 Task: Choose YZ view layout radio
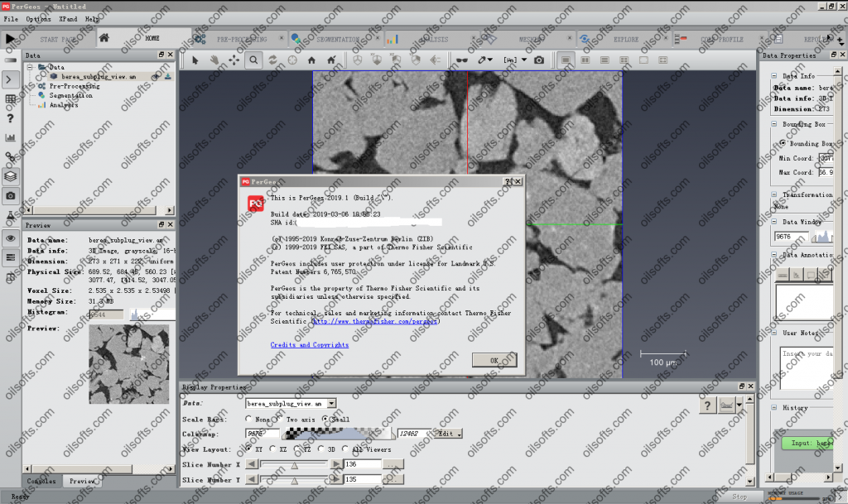[297, 449]
